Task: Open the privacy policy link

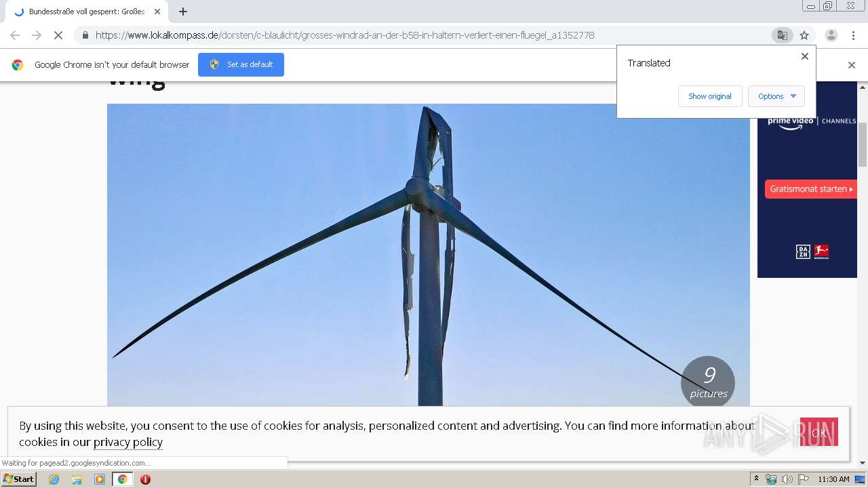Action: [x=128, y=442]
